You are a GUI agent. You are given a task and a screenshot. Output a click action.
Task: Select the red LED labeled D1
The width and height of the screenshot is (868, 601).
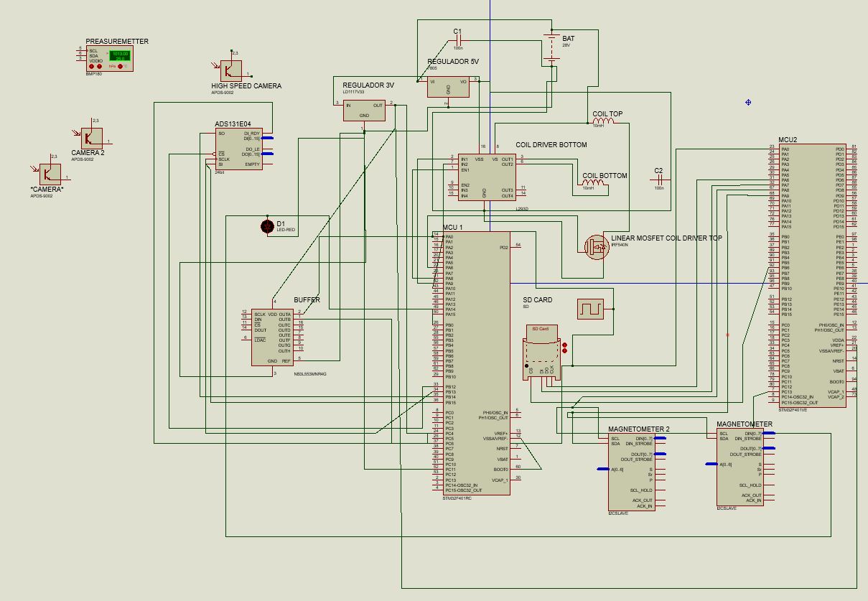click(x=266, y=225)
